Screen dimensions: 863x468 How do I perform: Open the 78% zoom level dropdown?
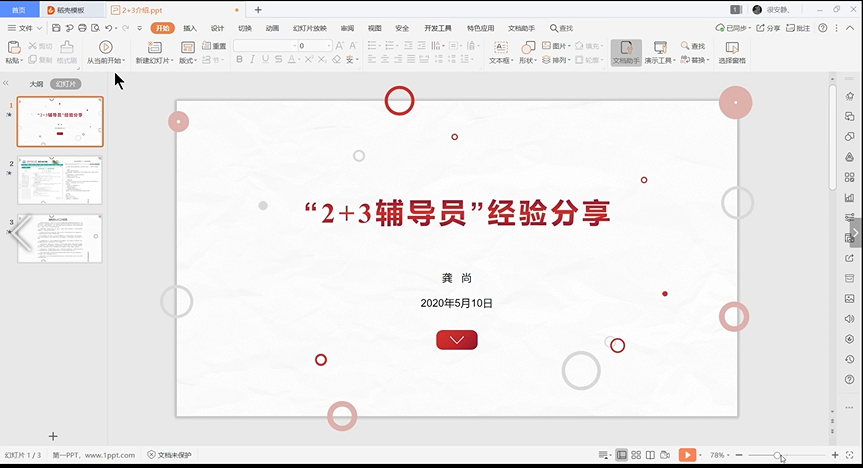click(718, 455)
